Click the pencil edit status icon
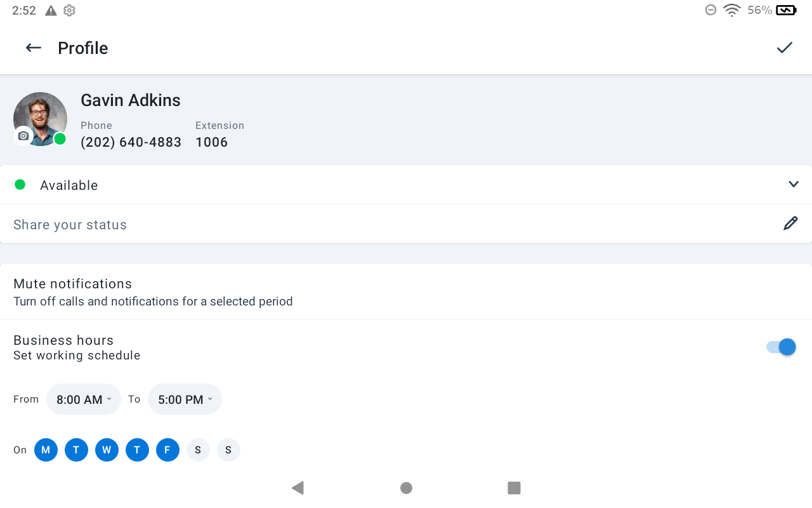The image size is (812, 508). tap(790, 224)
